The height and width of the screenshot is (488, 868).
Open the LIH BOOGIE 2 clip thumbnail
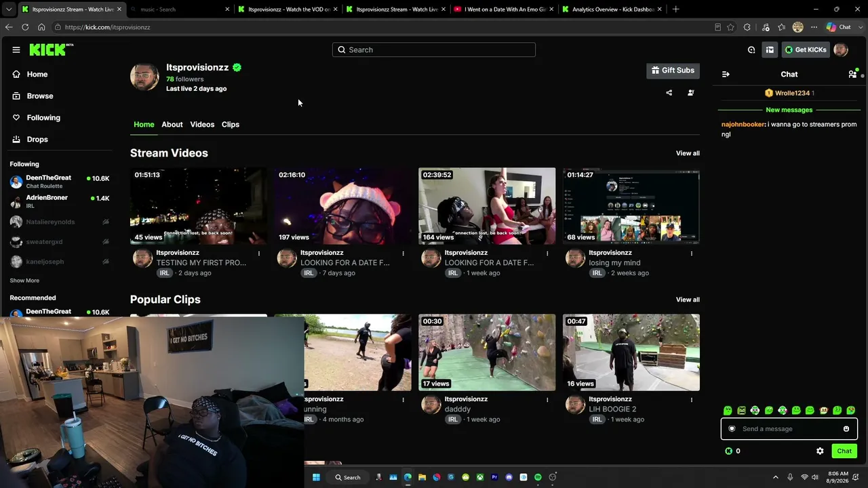click(x=631, y=352)
